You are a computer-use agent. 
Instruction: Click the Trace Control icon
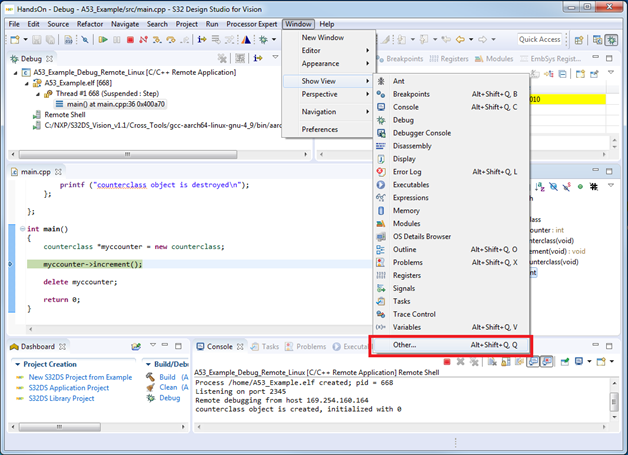pos(381,314)
